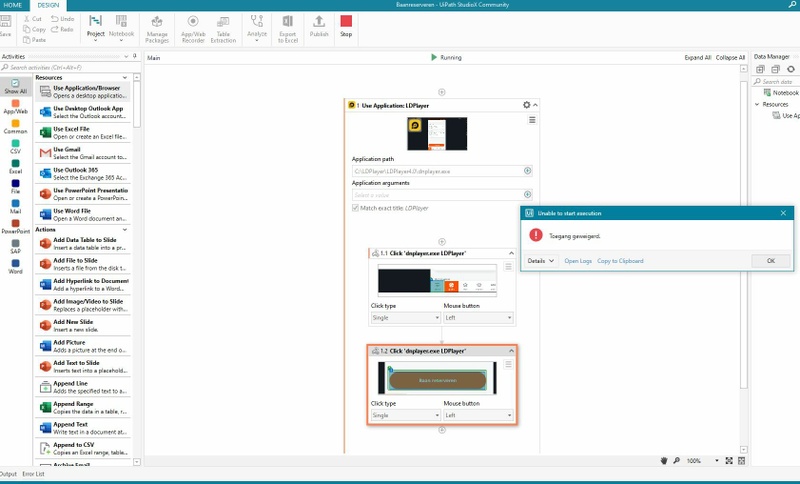This screenshot has height=484, width=800.
Task: Collapse the Resources activities section
Action: coord(125,78)
